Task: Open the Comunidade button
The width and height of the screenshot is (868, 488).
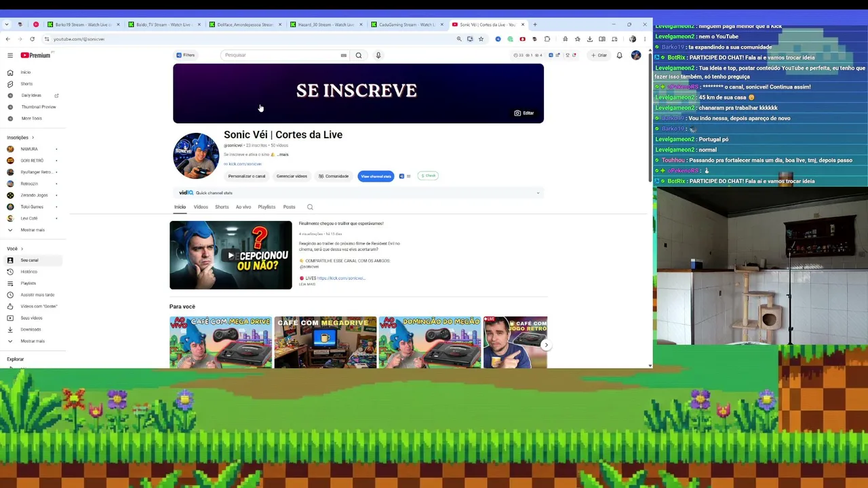Action: 334,176
